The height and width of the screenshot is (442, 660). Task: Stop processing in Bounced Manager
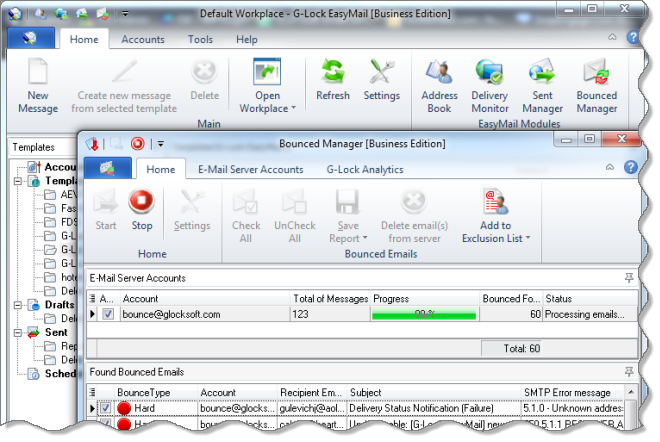coord(141,210)
